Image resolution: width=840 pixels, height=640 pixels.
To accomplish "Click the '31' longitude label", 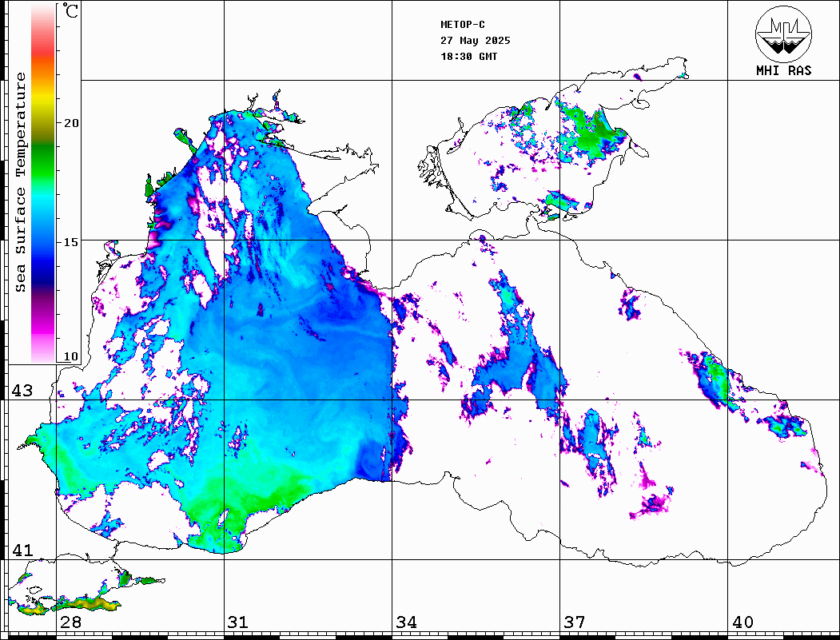I will [238, 622].
